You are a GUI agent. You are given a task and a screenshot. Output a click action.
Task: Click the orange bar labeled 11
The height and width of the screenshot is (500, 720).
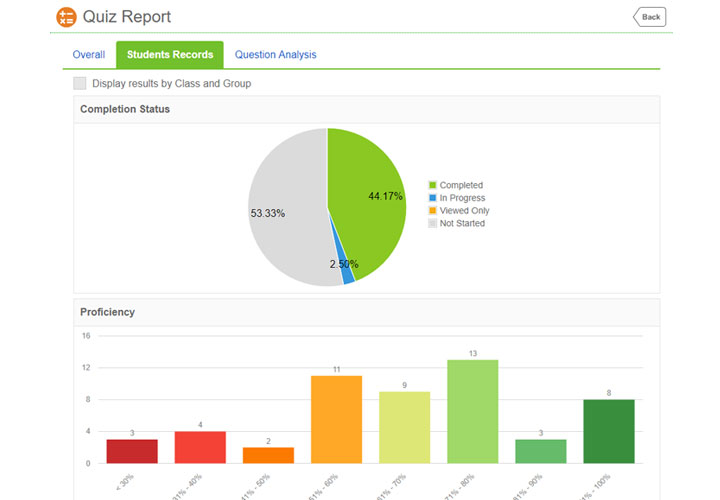[336, 419]
